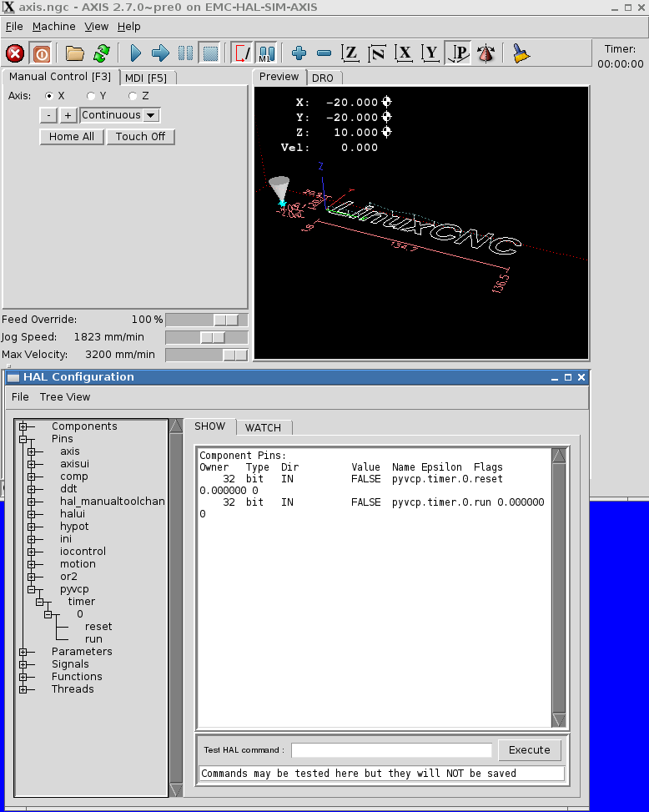Expand the Functions tree node

23,677
